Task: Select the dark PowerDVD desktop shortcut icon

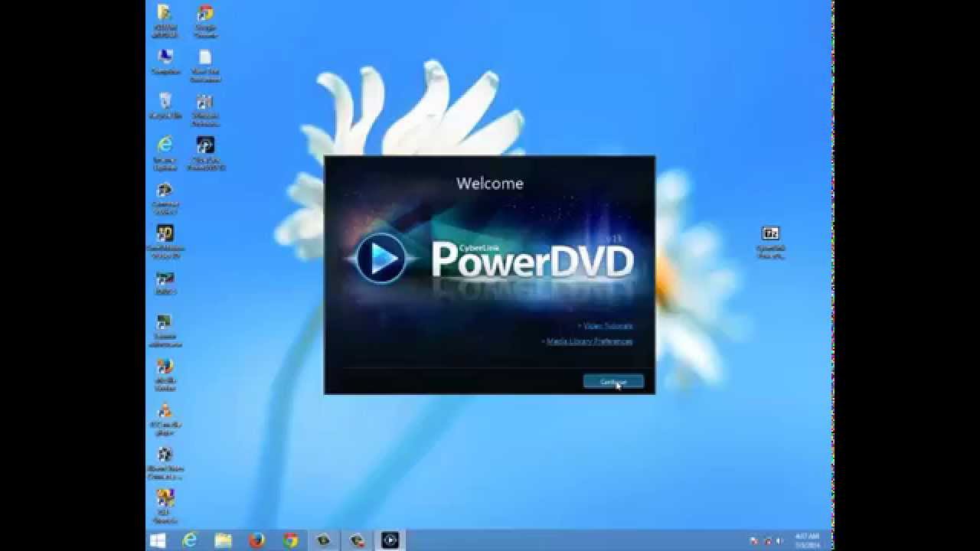Action: point(205,154)
